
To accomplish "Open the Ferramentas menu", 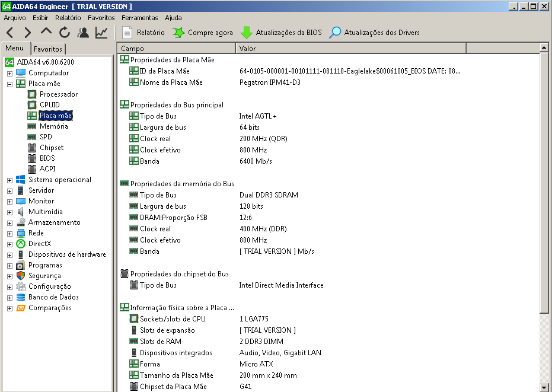I will coord(140,18).
